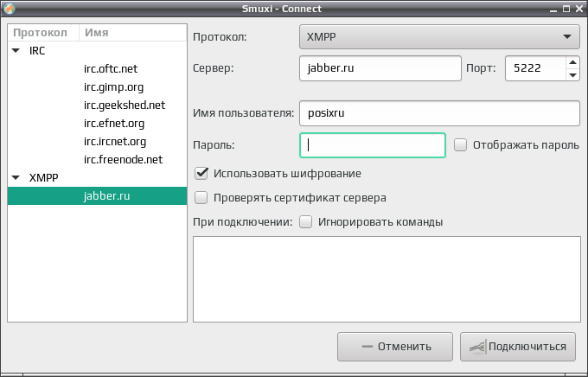Image resolution: width=588 pixels, height=377 pixels.
Task: Click the XMPP group label in tree
Action: point(43,177)
